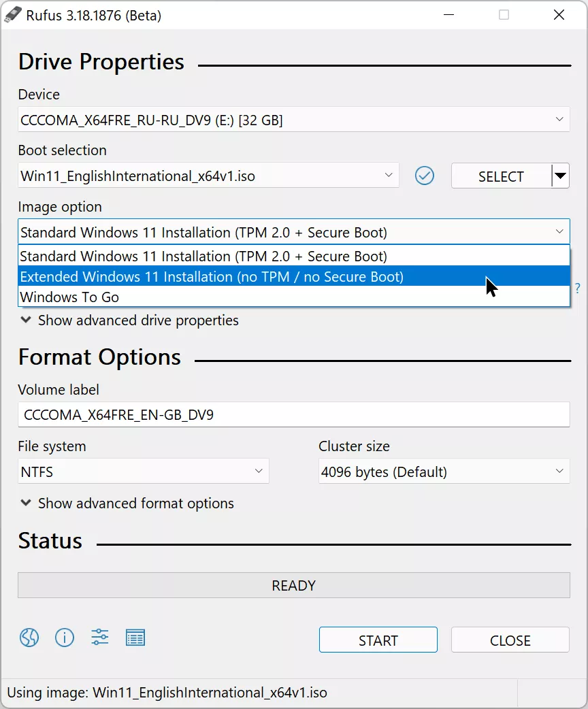Click the SELECT button
This screenshot has height=709, width=588.
tap(501, 176)
